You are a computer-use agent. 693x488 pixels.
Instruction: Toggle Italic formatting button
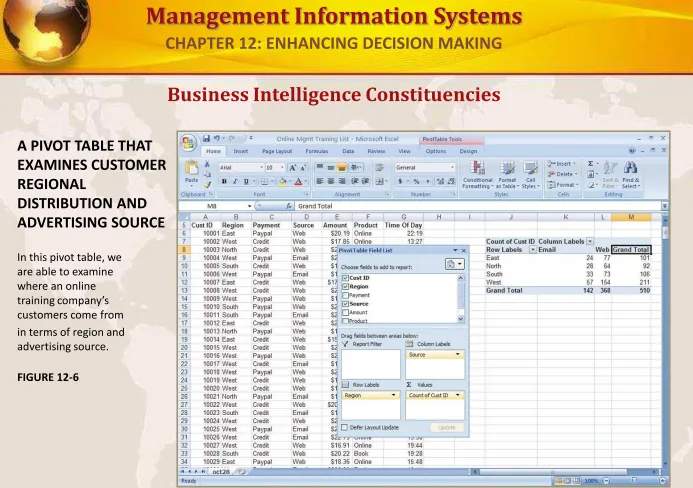[x=235, y=181]
